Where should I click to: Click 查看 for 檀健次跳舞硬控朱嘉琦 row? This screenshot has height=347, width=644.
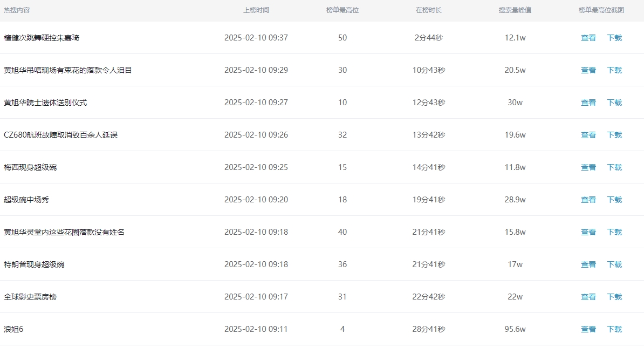point(588,38)
